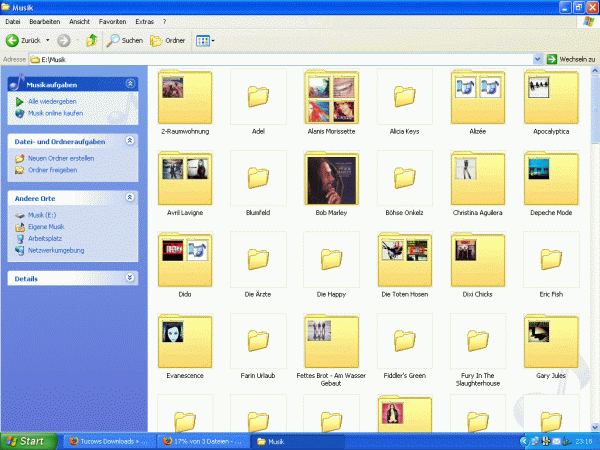
Task: Go up one folder level icon
Action: pos(91,40)
